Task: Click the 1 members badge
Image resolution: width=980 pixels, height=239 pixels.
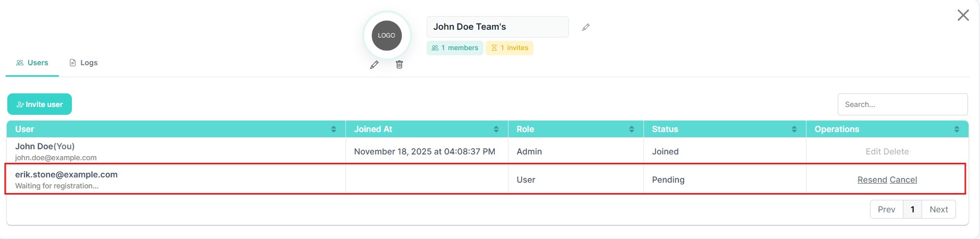Action: click(455, 48)
